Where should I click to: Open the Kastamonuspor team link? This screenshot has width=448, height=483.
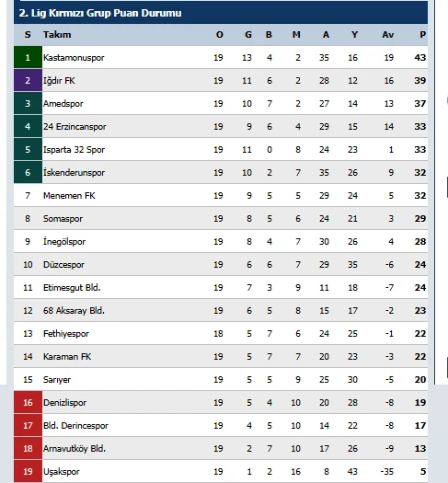[x=74, y=58]
